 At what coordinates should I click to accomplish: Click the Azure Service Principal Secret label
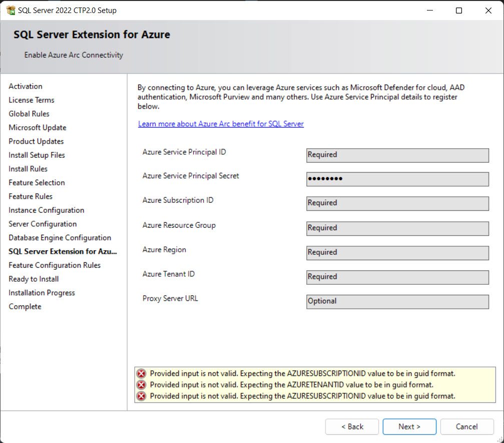191,176
